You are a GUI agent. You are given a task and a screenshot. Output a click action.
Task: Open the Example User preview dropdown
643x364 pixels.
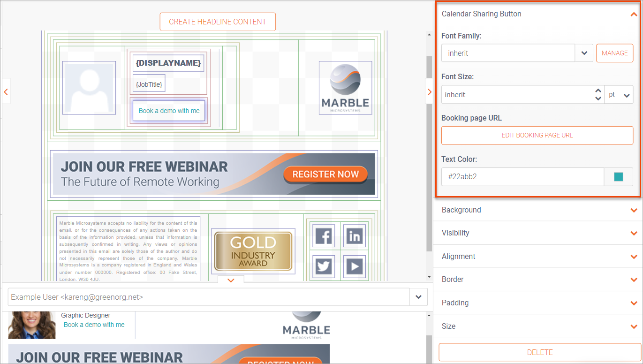pyautogui.click(x=418, y=297)
